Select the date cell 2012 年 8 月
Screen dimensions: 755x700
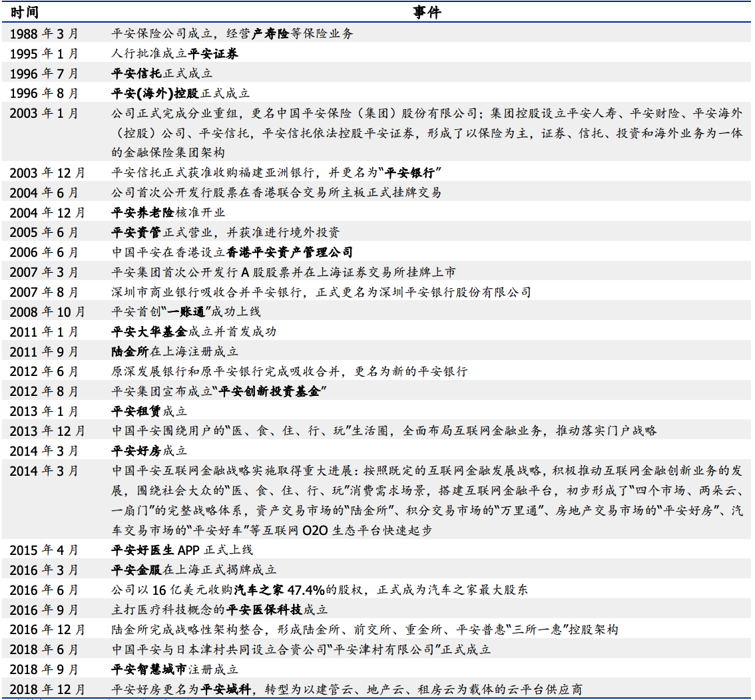click(x=44, y=392)
